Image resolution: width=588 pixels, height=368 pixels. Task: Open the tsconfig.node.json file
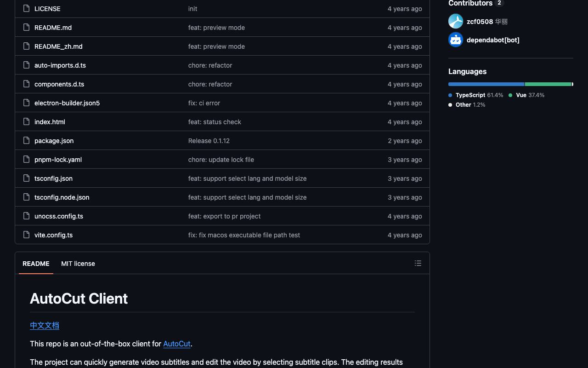(62, 197)
